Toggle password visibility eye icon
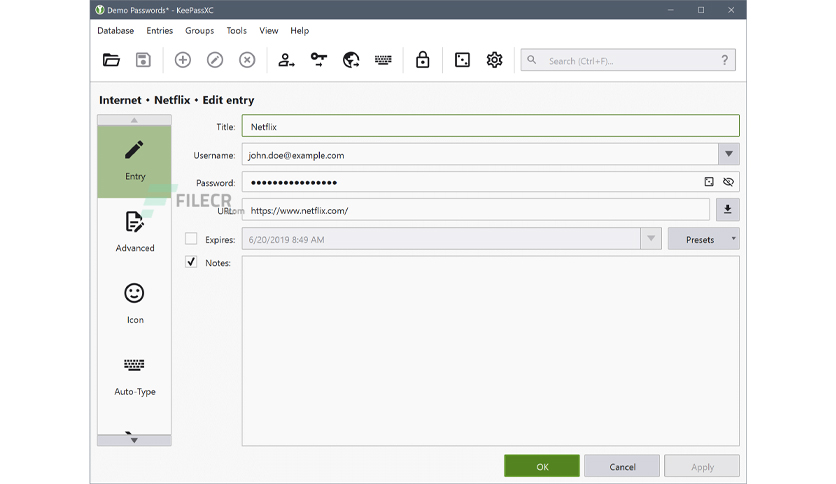 728,182
